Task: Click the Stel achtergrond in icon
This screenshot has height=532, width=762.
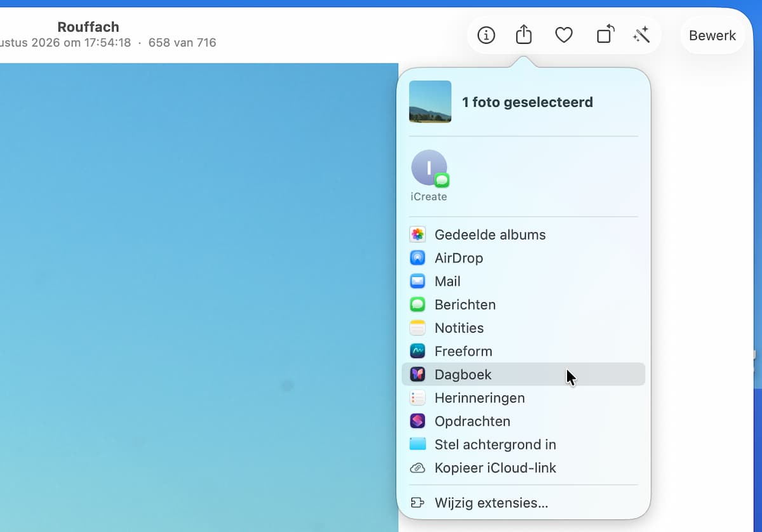Action: click(x=417, y=444)
